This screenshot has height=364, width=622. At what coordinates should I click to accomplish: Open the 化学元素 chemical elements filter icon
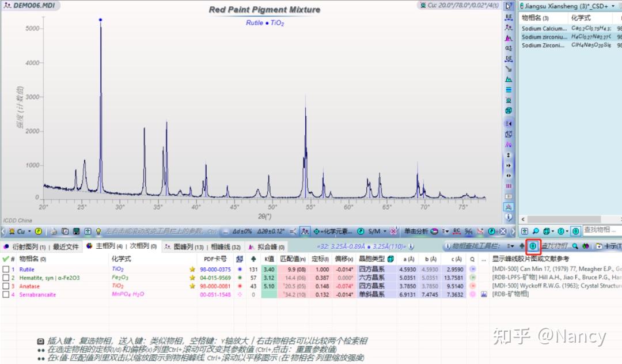click(x=316, y=232)
